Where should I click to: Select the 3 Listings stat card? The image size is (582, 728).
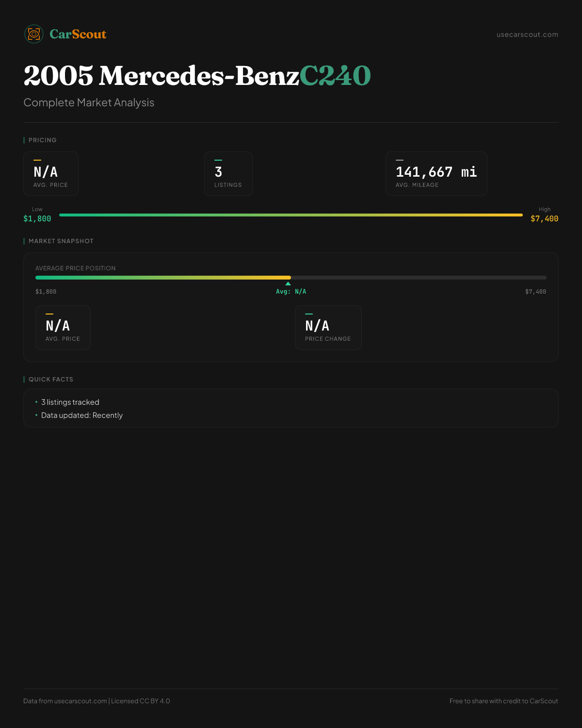pos(228,174)
